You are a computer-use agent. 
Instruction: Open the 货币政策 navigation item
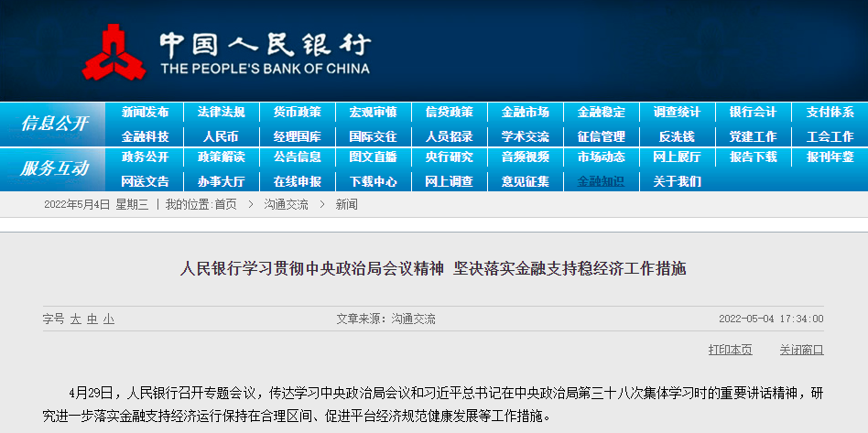click(x=297, y=112)
